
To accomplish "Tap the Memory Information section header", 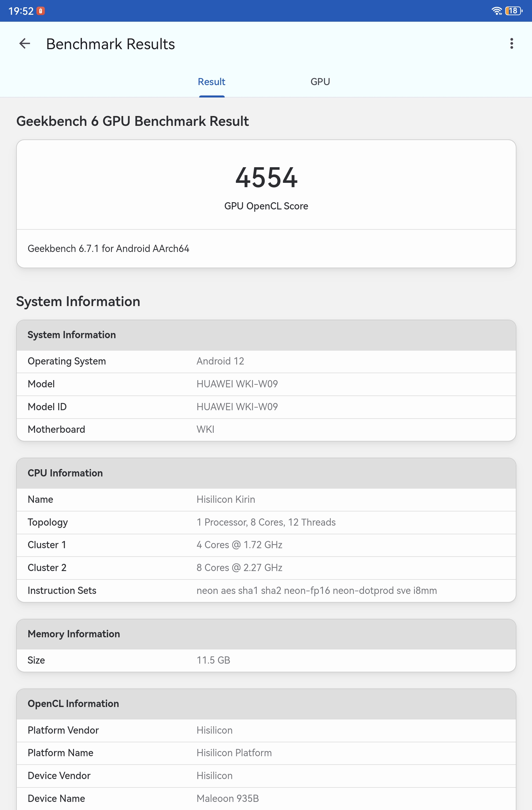I will pyautogui.click(x=266, y=634).
